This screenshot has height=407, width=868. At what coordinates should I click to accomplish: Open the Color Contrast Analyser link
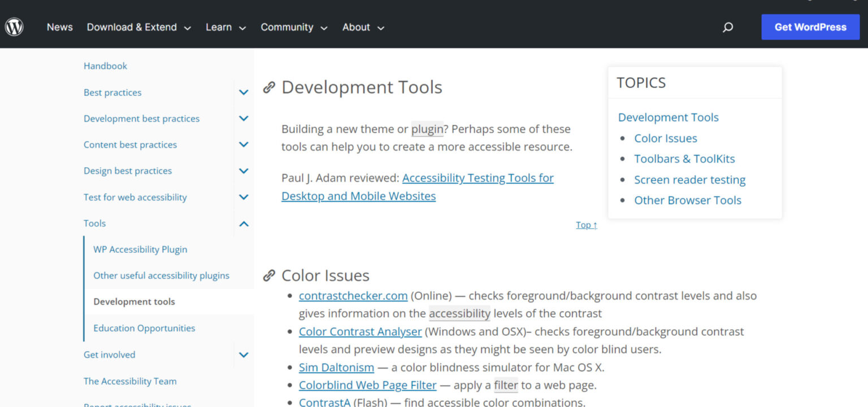[x=360, y=331]
